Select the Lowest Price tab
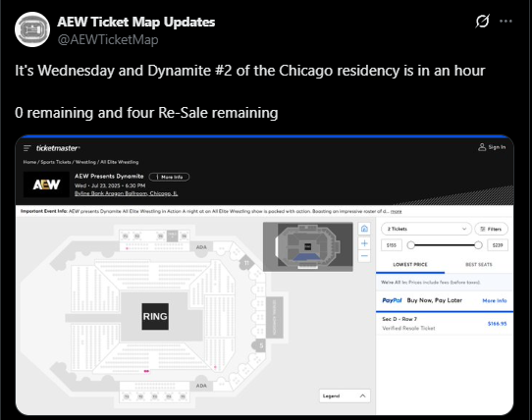Viewport: 532px width, 420px height. pos(410,265)
